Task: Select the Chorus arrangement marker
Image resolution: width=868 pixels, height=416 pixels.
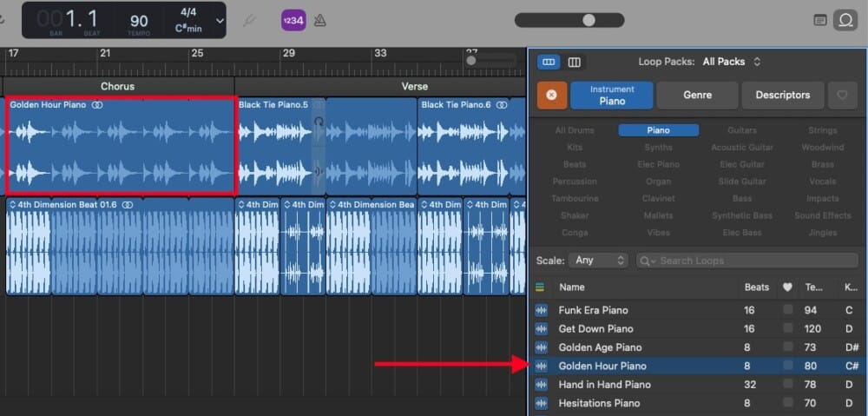Action: (x=118, y=86)
